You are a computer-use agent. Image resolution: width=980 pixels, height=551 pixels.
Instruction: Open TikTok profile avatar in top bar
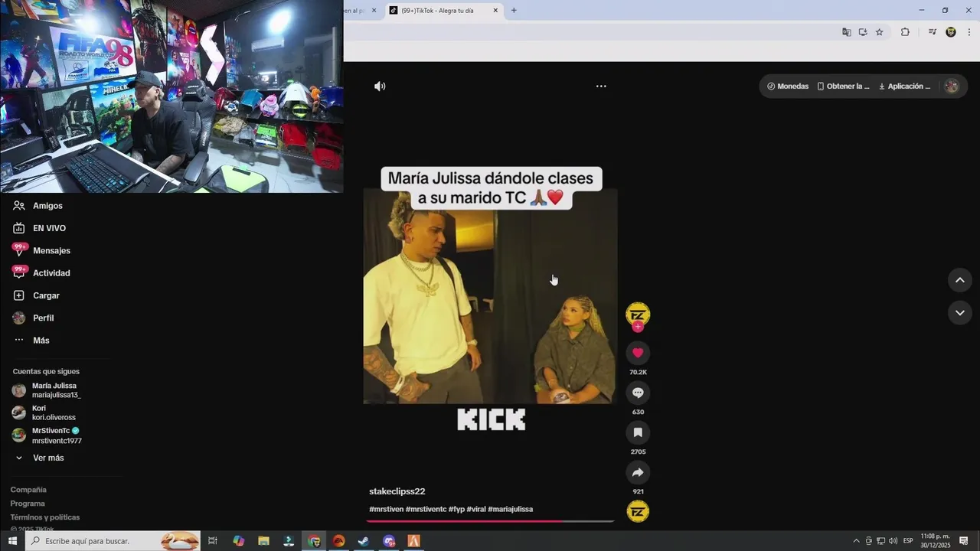click(x=952, y=86)
